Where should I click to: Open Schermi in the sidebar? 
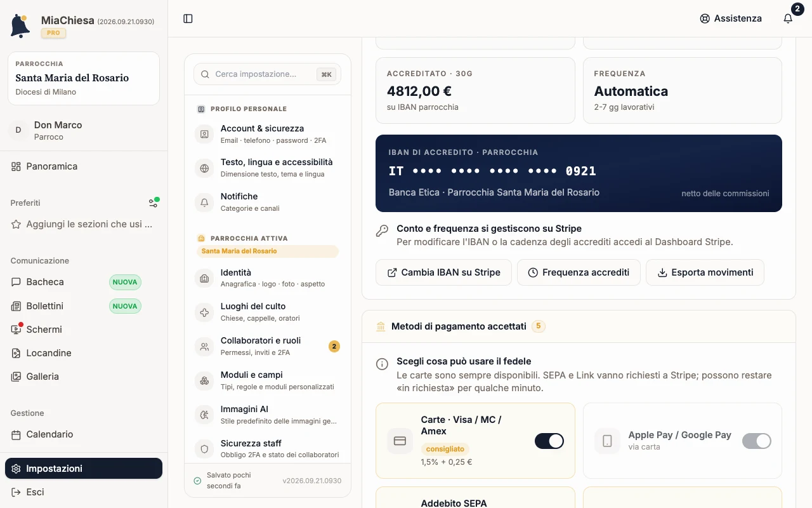tap(84, 330)
